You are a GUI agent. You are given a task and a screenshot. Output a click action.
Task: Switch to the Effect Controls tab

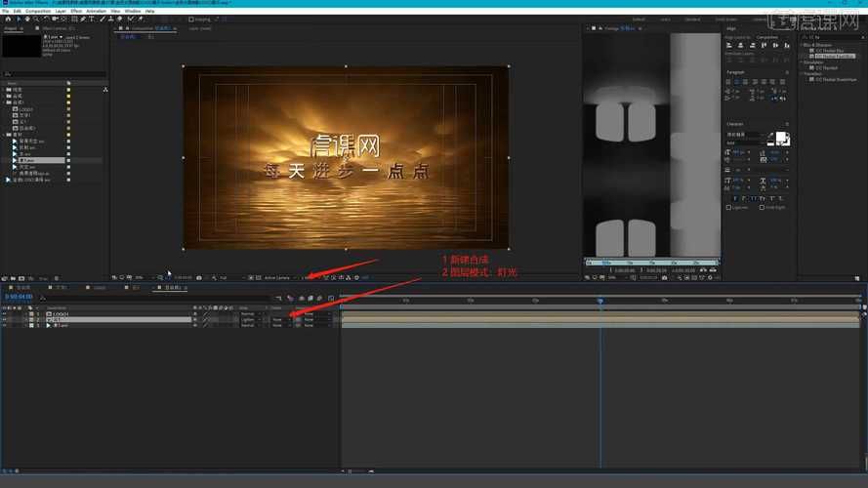[x=58, y=28]
